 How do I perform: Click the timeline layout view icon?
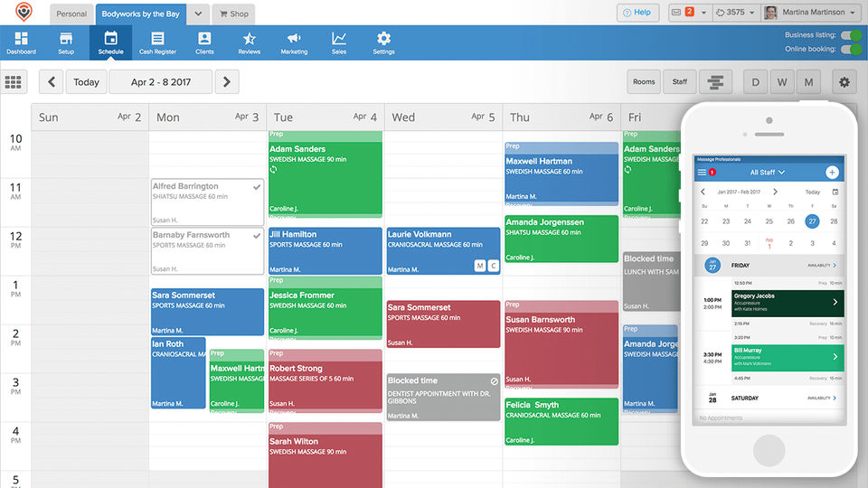click(x=715, y=82)
